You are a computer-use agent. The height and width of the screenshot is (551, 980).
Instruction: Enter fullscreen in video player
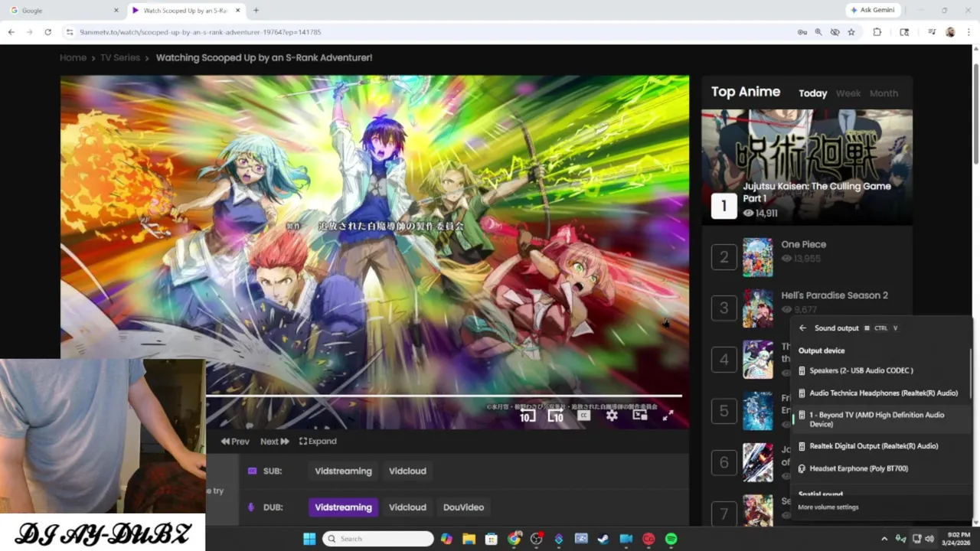(x=668, y=416)
